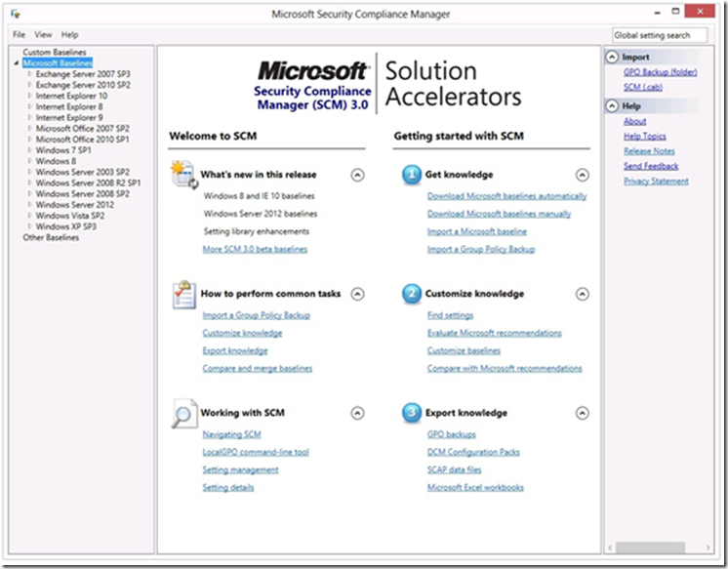
Task: Open Compare with Microsoft recommendations link
Action: tap(505, 368)
